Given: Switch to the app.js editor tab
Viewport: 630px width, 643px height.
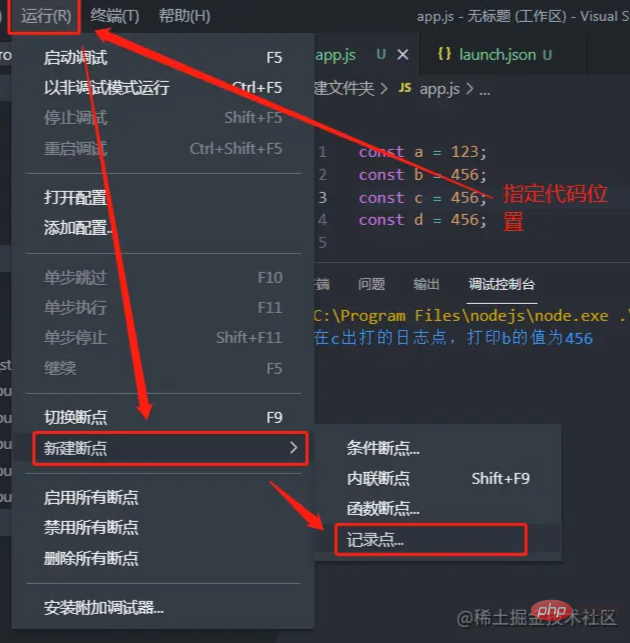Looking at the screenshot, I should click(x=335, y=55).
